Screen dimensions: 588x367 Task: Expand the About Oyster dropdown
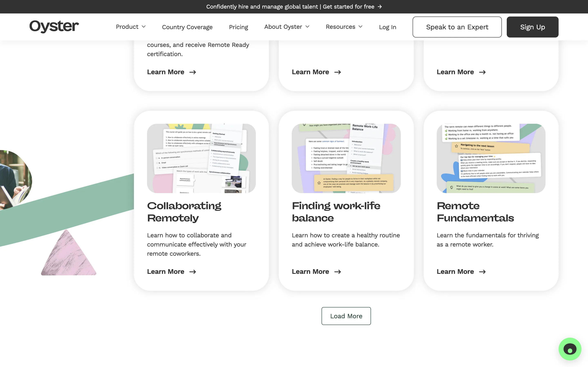coord(287,27)
